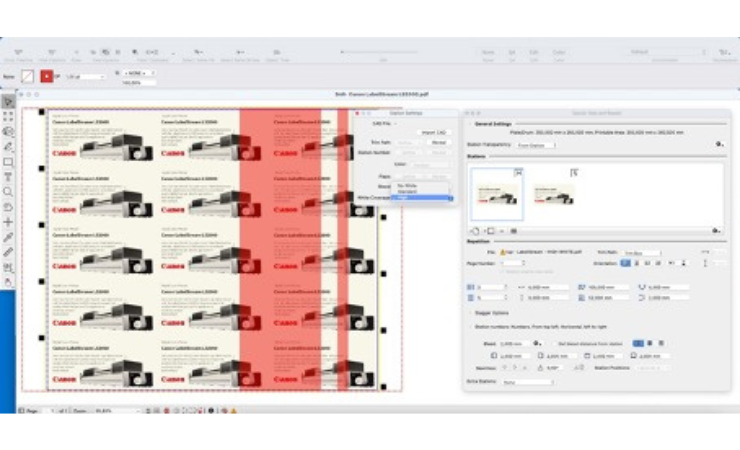Select the second Orientation icon
740x450 pixels.
click(637, 263)
